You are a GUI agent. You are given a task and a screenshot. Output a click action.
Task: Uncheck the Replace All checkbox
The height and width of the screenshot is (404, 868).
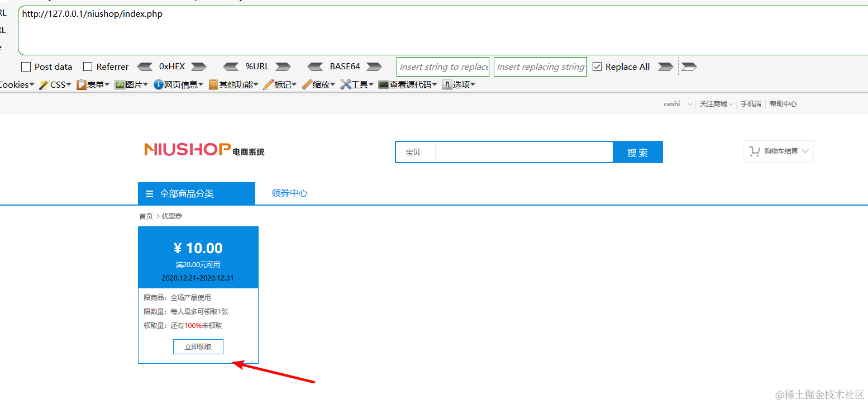point(597,66)
